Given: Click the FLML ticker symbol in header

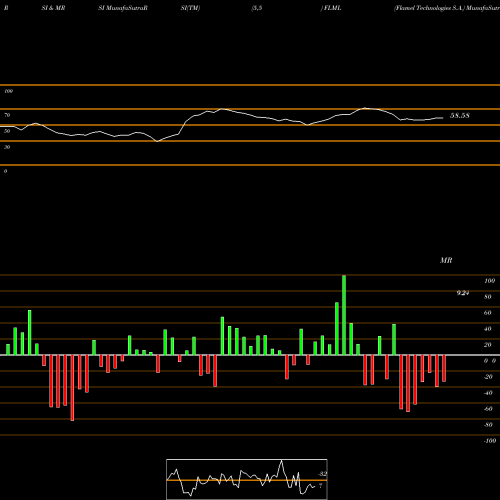Looking at the screenshot, I should point(332,8).
